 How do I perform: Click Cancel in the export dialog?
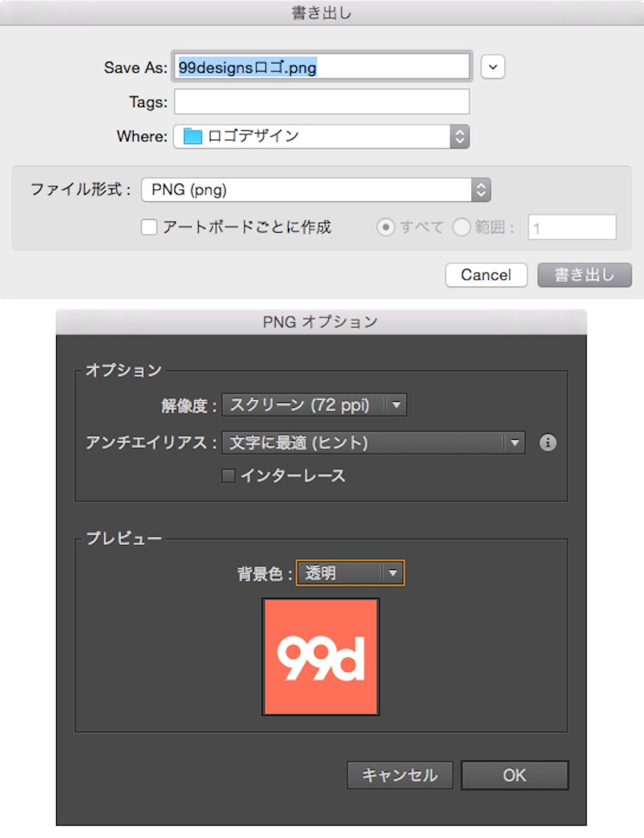pyautogui.click(x=485, y=275)
